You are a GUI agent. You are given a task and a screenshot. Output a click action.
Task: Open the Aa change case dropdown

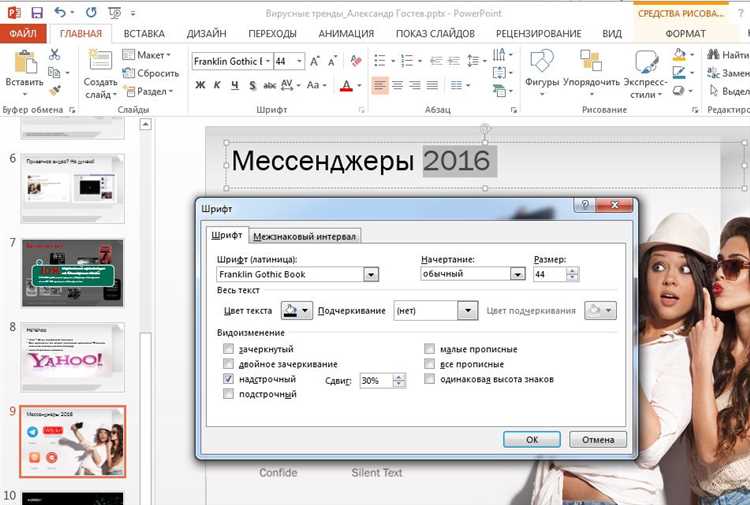coord(317,85)
